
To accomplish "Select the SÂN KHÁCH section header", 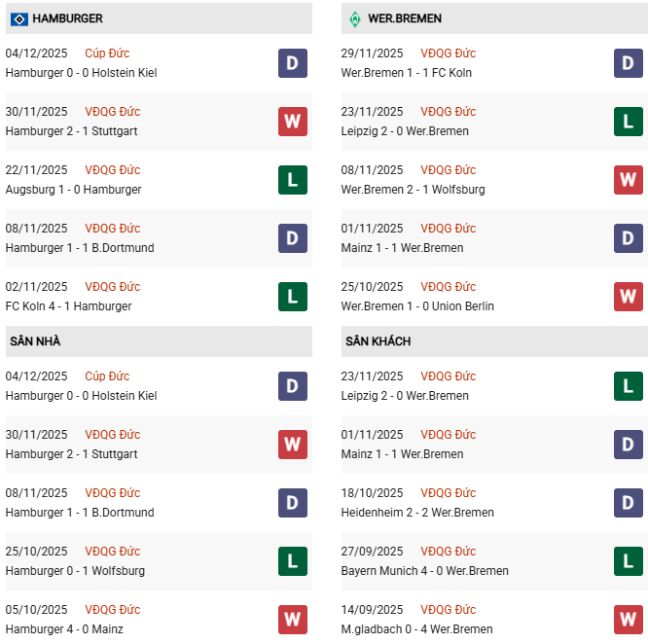I will pos(378,341).
